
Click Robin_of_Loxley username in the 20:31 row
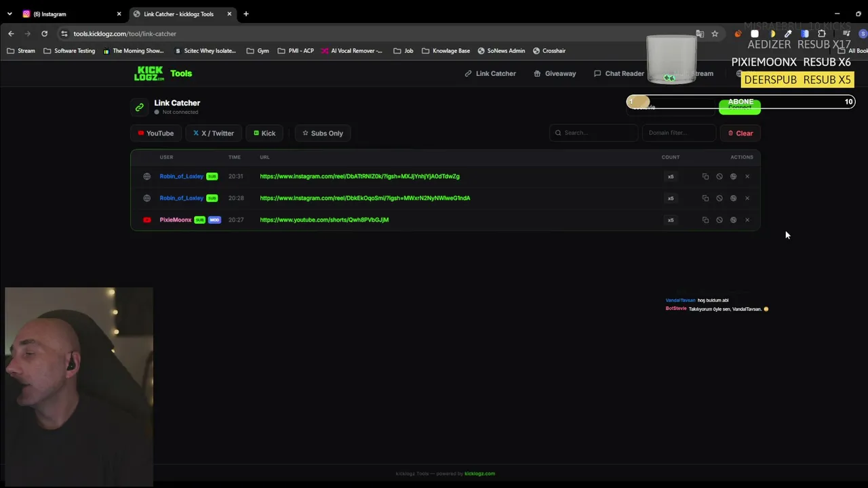(181, 176)
